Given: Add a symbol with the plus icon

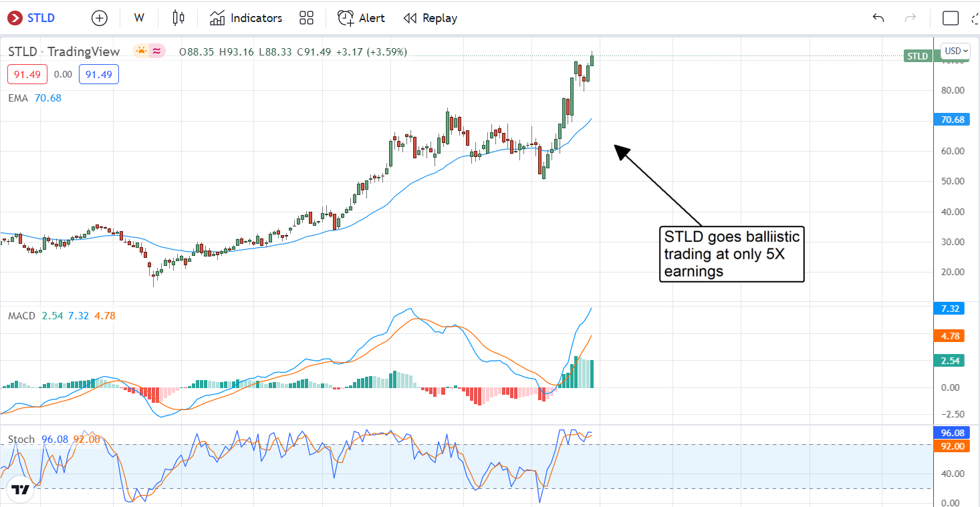Looking at the screenshot, I should click(99, 18).
